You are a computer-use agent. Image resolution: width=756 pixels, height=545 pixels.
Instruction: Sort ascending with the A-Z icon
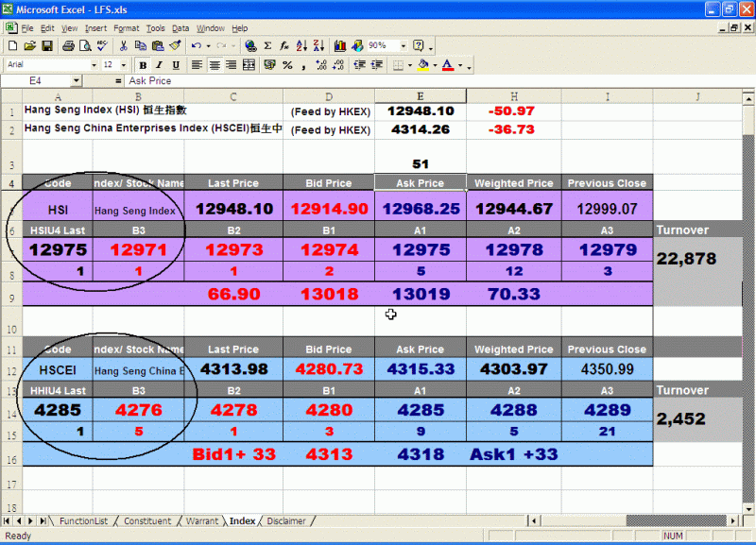coord(301,45)
